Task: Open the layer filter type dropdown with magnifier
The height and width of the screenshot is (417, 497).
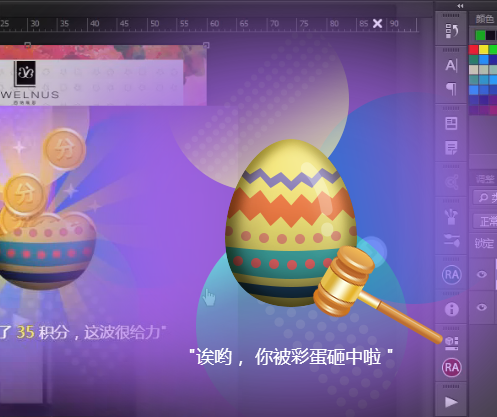Action: [x=485, y=197]
